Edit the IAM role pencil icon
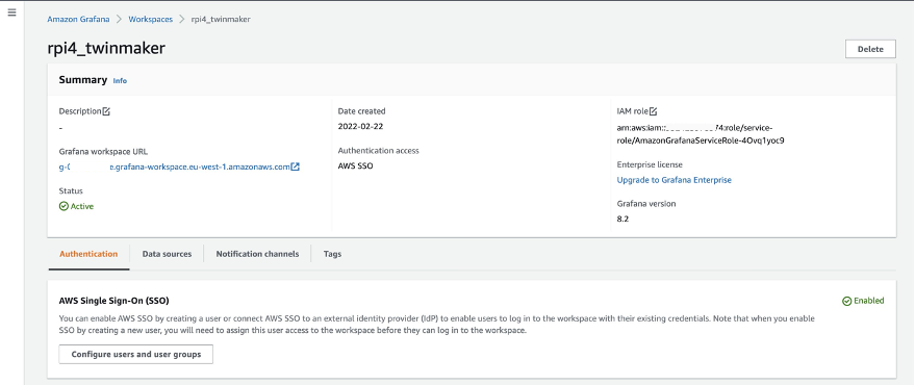The height and width of the screenshot is (385, 916). (x=653, y=111)
